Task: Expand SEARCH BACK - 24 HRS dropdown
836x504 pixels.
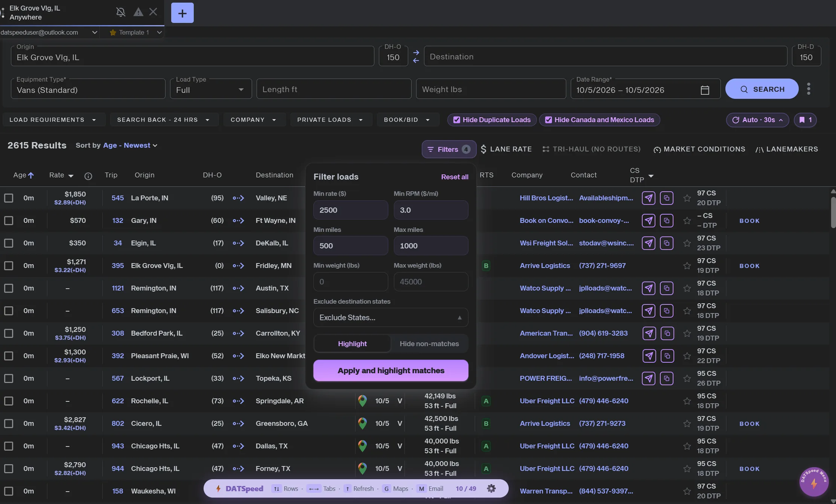Action: point(164,120)
